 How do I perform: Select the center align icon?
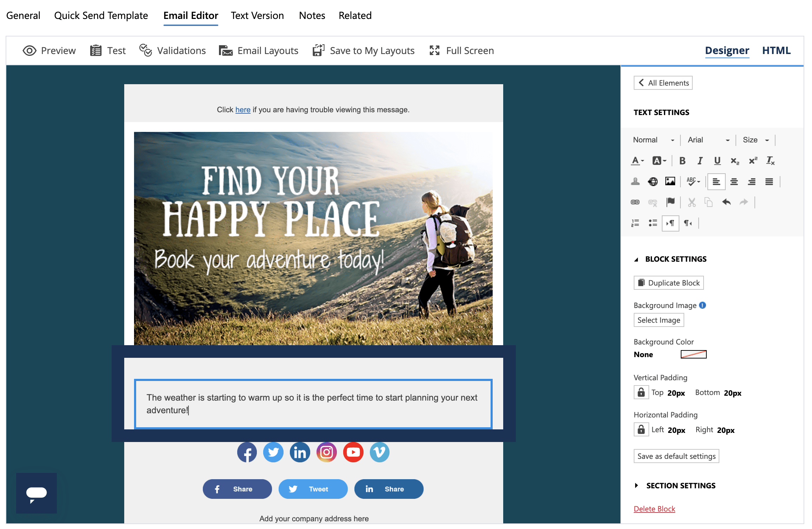pos(734,182)
